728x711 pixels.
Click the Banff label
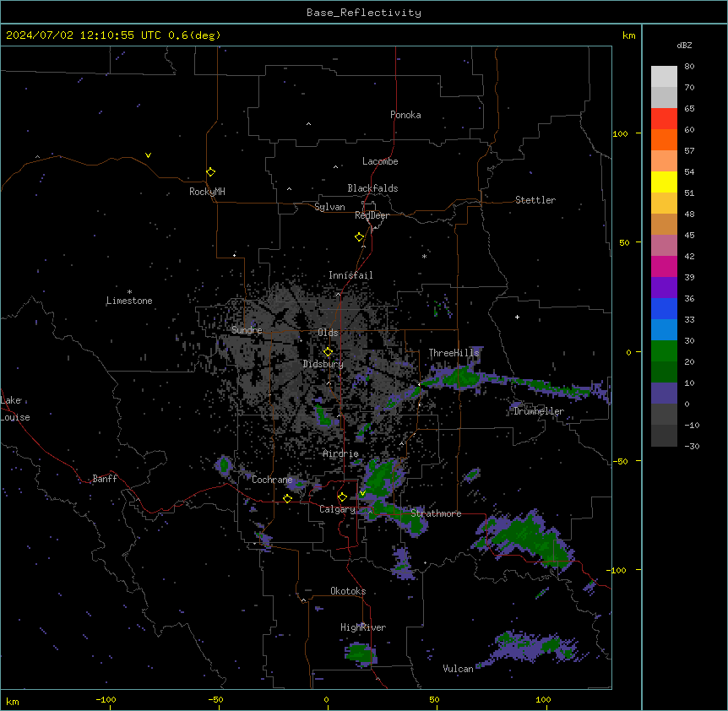pyautogui.click(x=105, y=479)
